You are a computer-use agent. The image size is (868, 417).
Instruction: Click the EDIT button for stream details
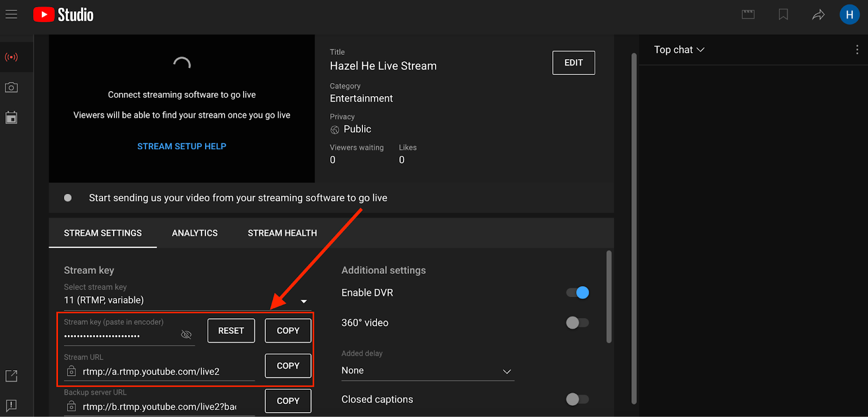coord(573,63)
